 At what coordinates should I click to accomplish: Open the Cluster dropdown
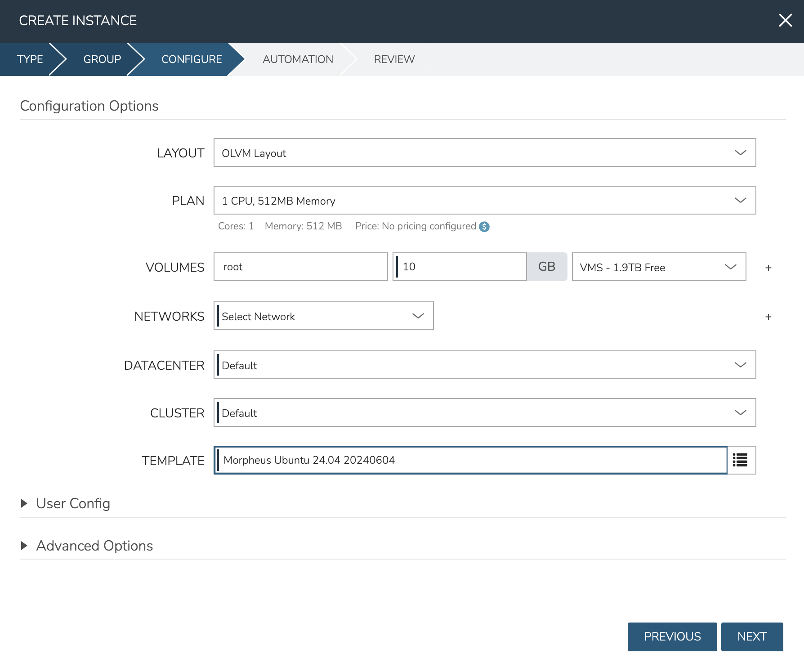[x=484, y=413]
